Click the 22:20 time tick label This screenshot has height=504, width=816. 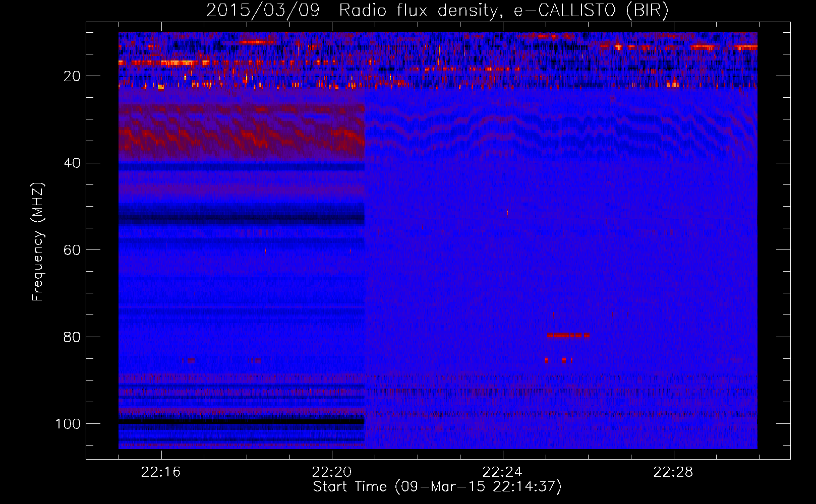point(332,472)
